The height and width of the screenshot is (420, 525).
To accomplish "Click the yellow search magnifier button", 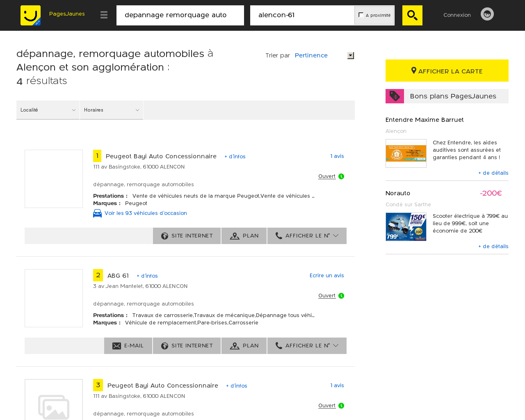I will [412, 15].
